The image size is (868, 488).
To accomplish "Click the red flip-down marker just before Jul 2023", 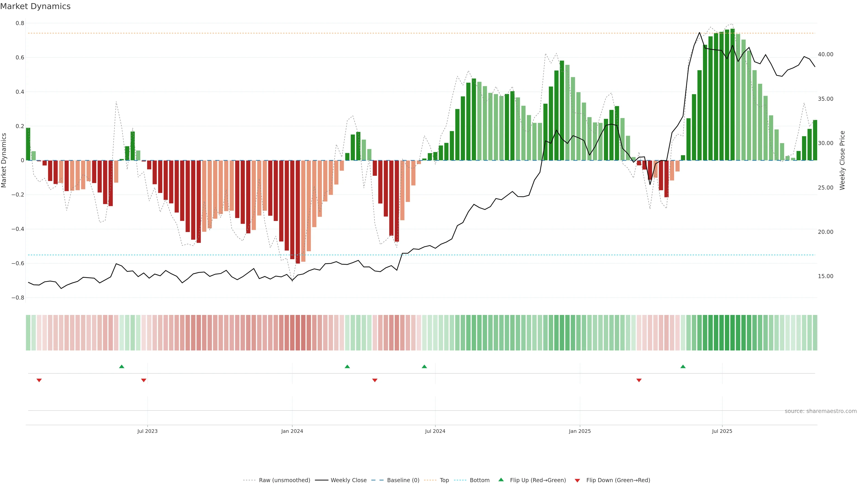I will [x=144, y=380].
